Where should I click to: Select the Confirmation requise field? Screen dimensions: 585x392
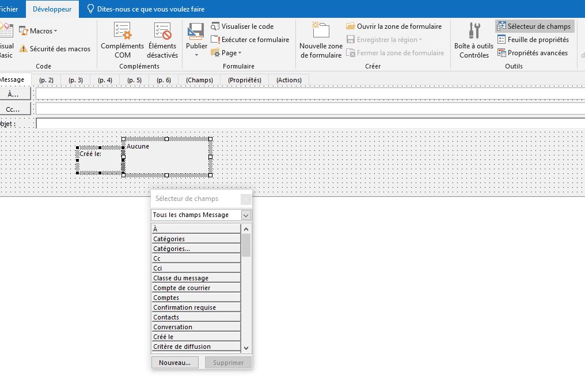196,307
